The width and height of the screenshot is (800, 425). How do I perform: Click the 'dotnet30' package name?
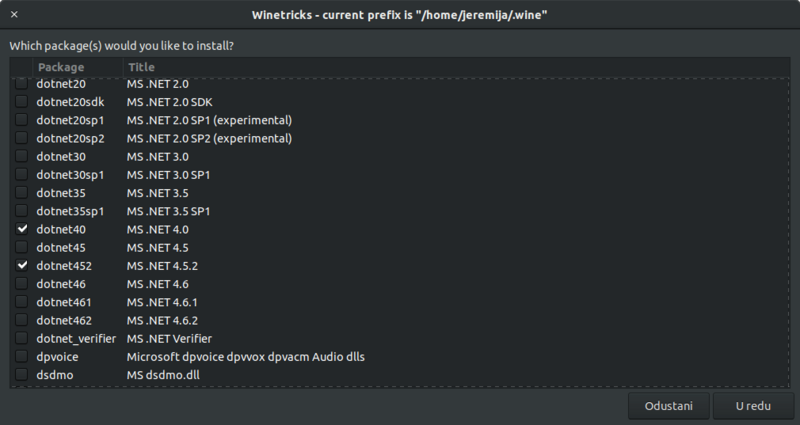click(61, 157)
